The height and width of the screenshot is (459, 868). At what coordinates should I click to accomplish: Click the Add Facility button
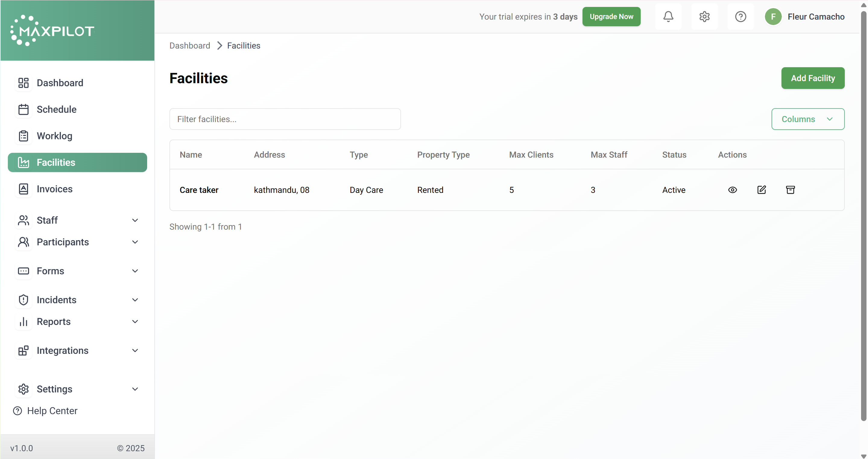click(813, 78)
